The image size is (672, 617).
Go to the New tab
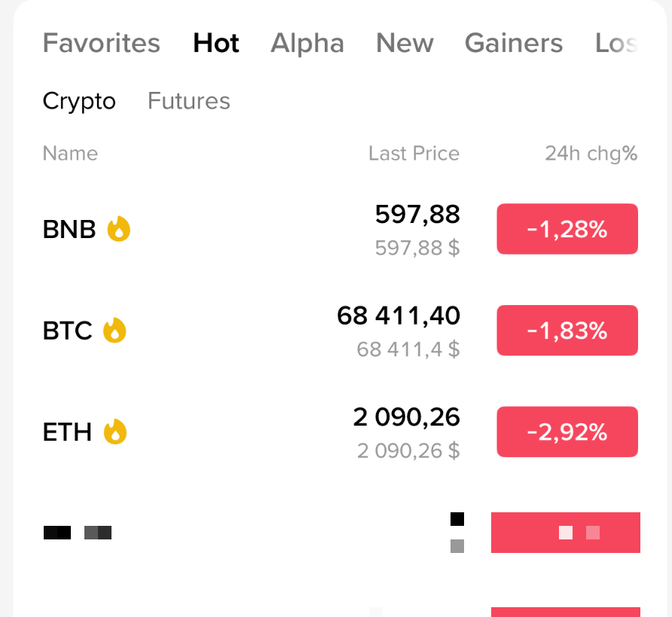405,43
